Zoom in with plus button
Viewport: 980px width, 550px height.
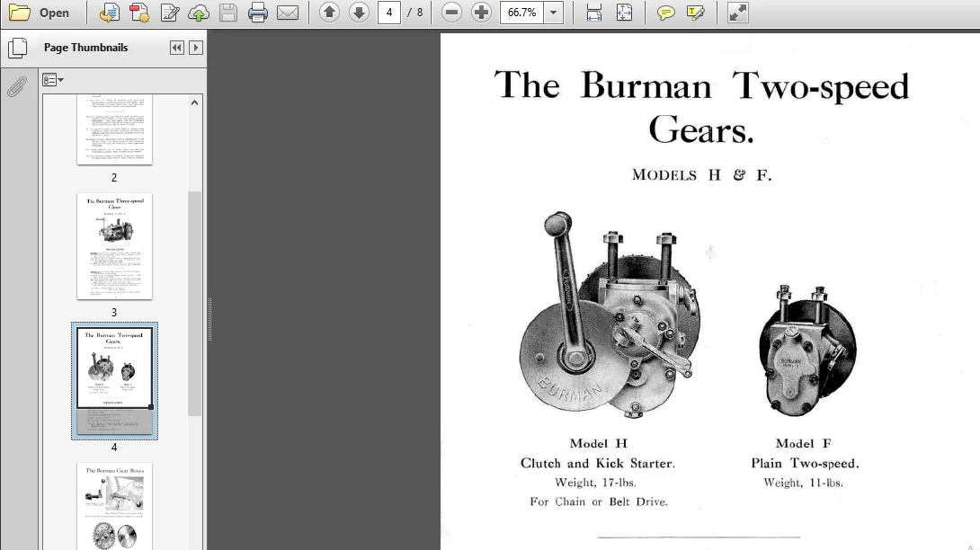pos(481,13)
